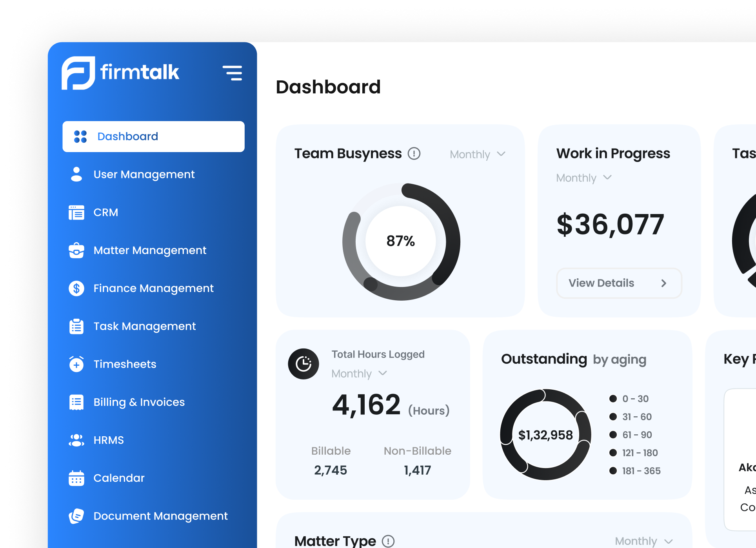Click the Total Hours Logged clock icon
756x548 pixels.
(303, 364)
